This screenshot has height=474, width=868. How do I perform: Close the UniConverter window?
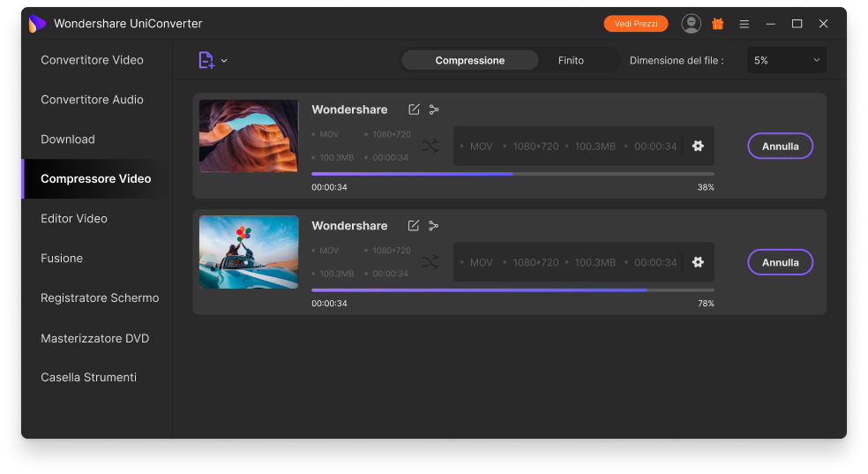click(x=823, y=24)
